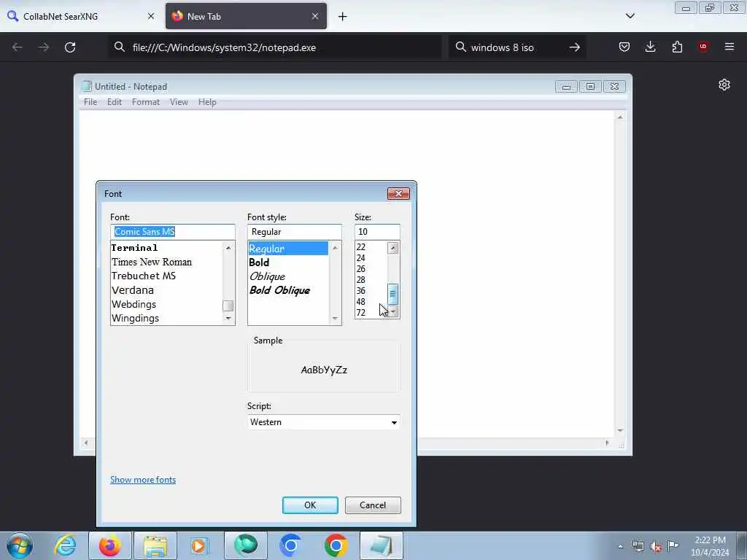Select size 22 in size list
This screenshot has width=747, height=560.
click(x=371, y=247)
